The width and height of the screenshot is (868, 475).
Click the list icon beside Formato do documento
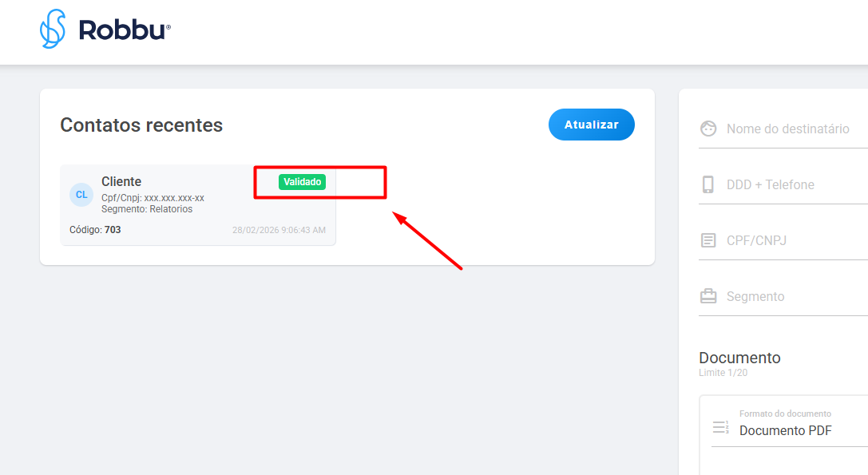(720, 427)
